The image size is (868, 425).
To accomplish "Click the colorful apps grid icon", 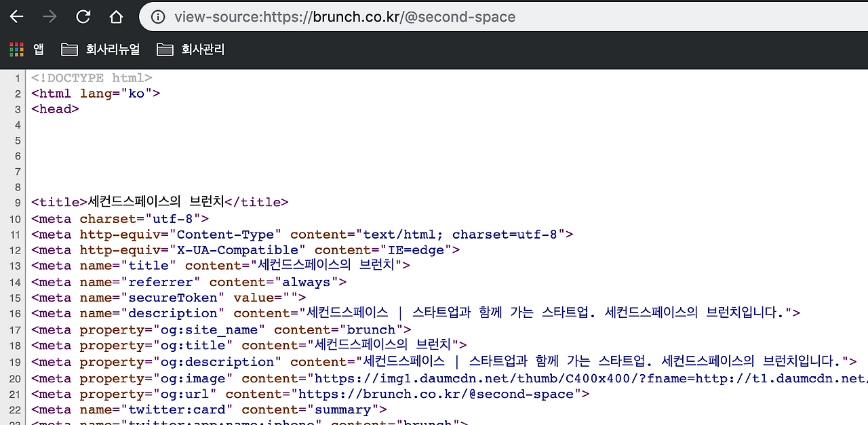I will [x=16, y=49].
